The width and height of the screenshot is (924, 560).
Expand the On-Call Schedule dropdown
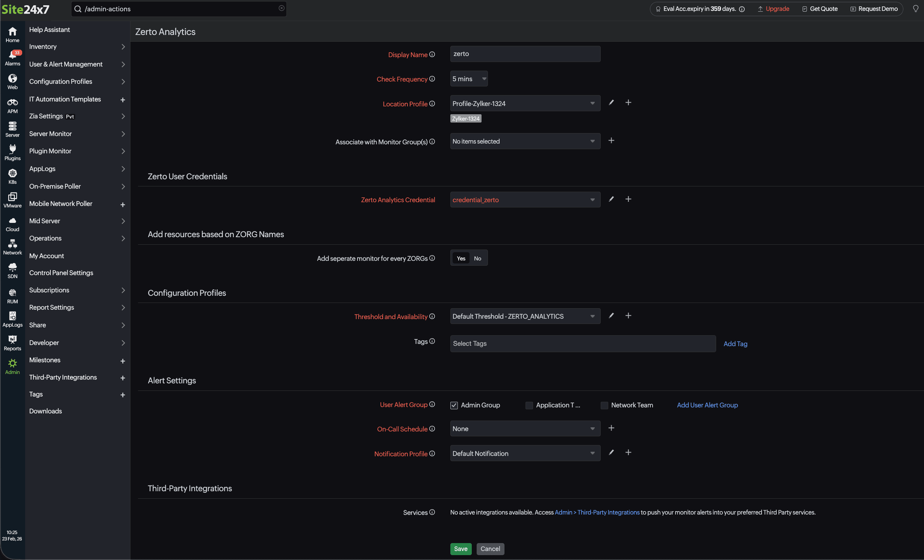525,429
